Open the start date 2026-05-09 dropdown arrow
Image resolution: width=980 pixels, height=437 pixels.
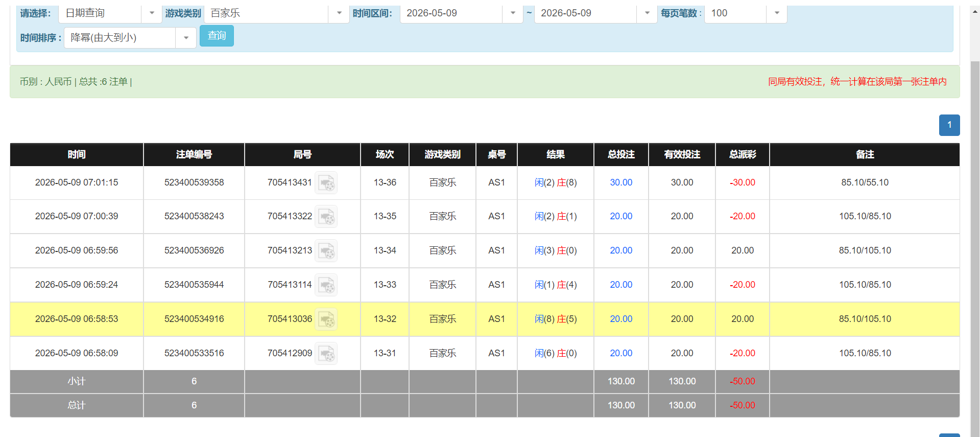(x=513, y=13)
